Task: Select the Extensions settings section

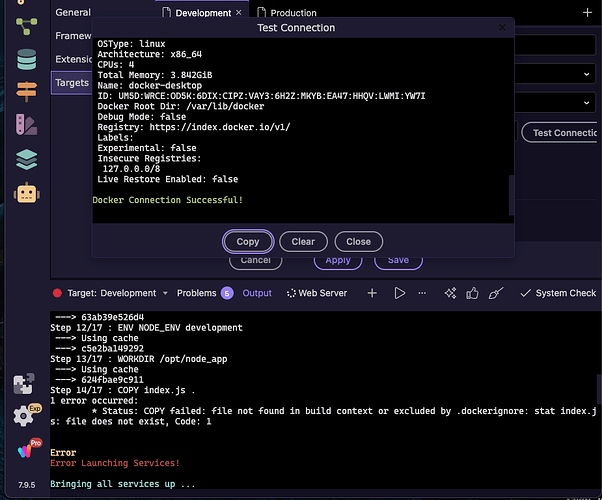Action: [73, 59]
